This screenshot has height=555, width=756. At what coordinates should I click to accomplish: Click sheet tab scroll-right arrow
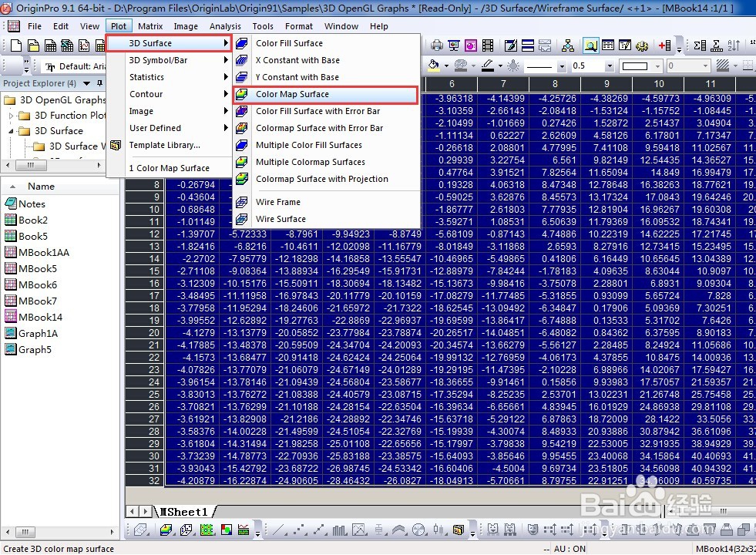pos(145,511)
